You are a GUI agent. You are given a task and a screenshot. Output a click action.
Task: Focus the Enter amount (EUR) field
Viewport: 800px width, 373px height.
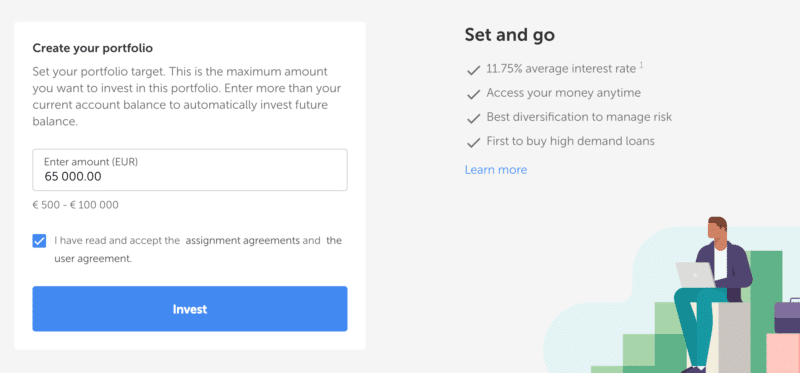190,170
